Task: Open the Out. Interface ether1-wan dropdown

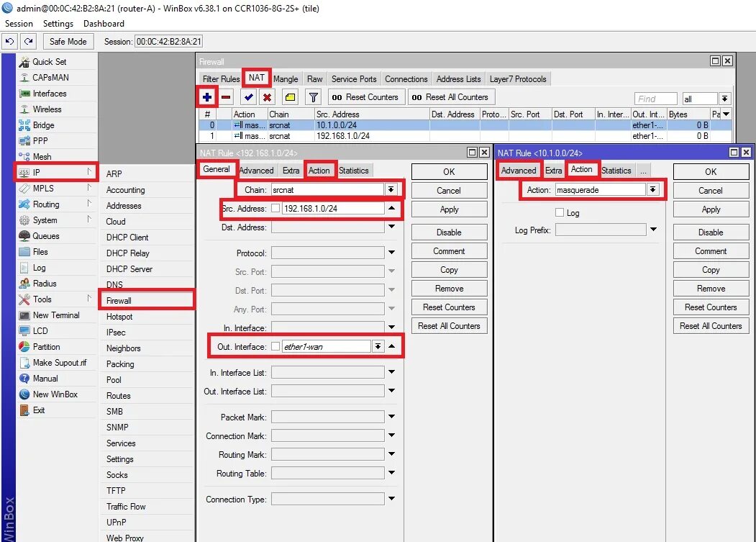Action: [378, 346]
